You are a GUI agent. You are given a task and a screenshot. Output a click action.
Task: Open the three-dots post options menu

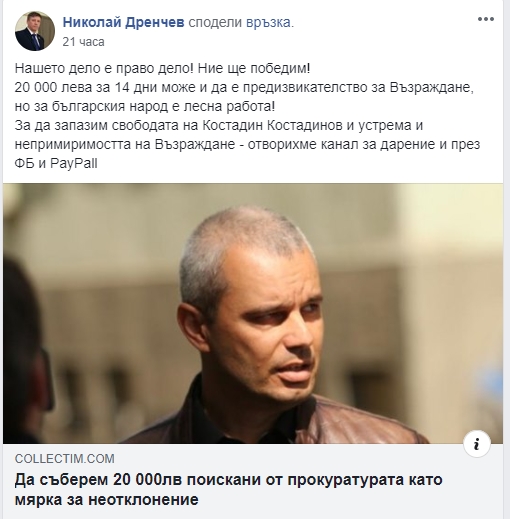click(x=486, y=19)
